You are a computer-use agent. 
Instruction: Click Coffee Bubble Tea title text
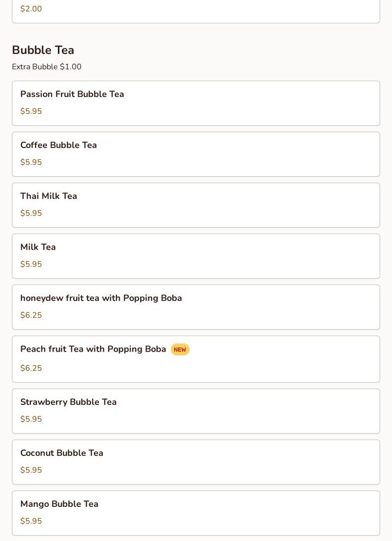click(59, 145)
